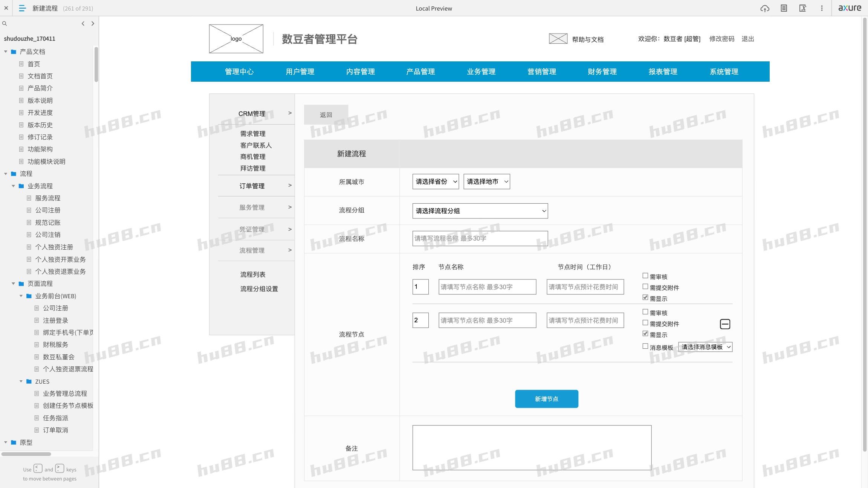Click the cloud publish icon in top bar

pyautogui.click(x=764, y=8)
